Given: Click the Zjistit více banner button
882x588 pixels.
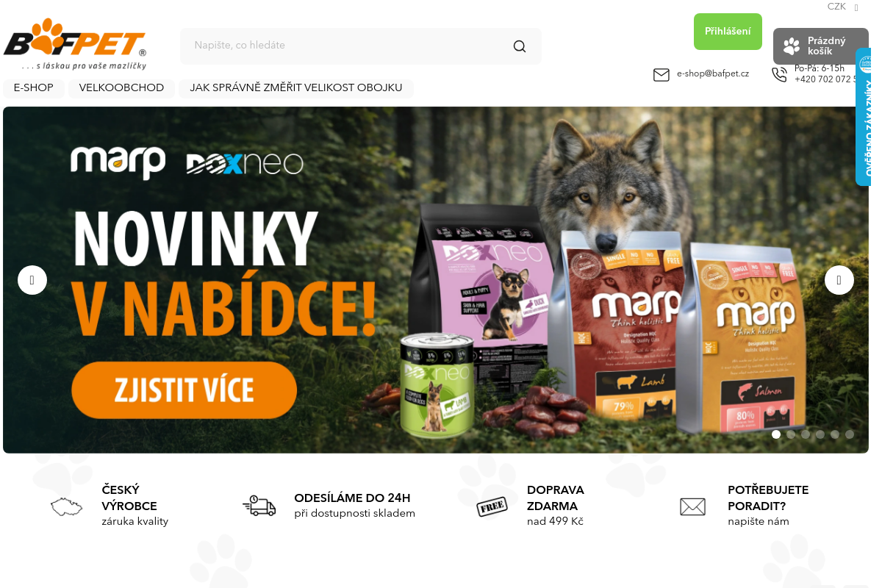Looking at the screenshot, I should tap(184, 390).
